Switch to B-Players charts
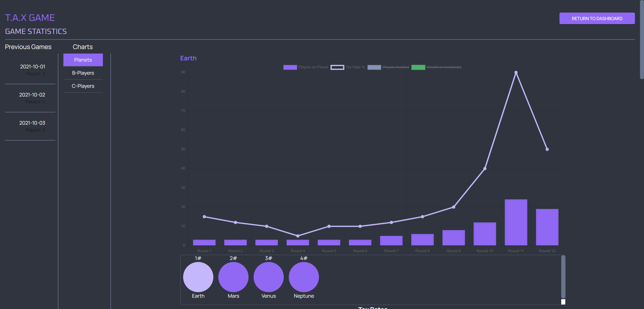 (x=83, y=73)
